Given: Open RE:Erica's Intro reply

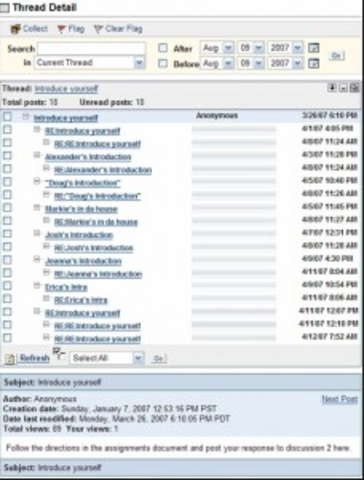Looking at the screenshot, I should click(81, 300).
